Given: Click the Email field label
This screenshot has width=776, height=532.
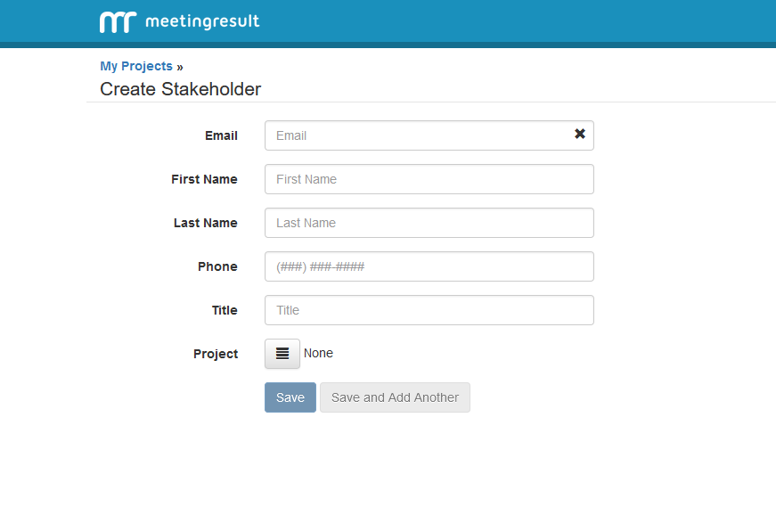Looking at the screenshot, I should point(221,135).
